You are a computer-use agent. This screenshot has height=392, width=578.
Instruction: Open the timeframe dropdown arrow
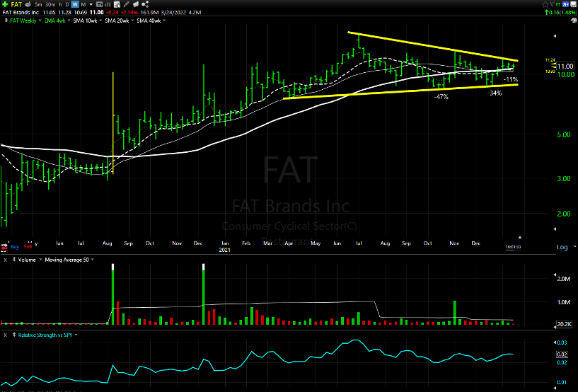click(x=91, y=4)
